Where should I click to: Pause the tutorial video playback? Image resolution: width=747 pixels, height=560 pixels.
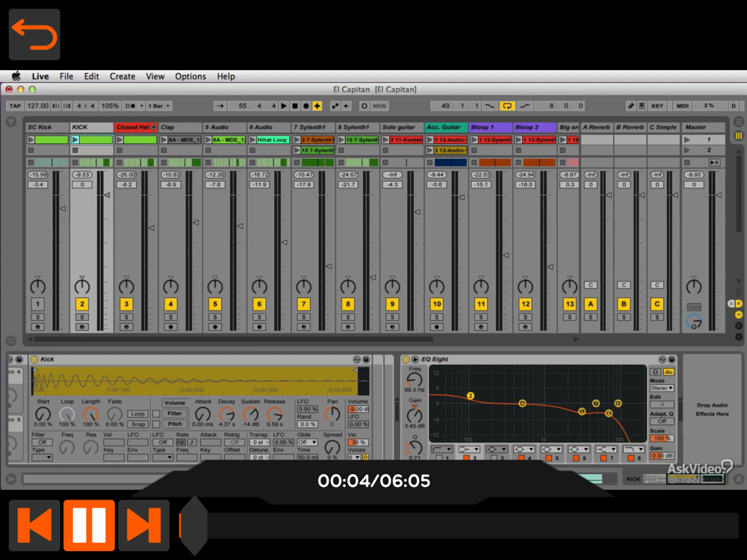click(x=89, y=525)
